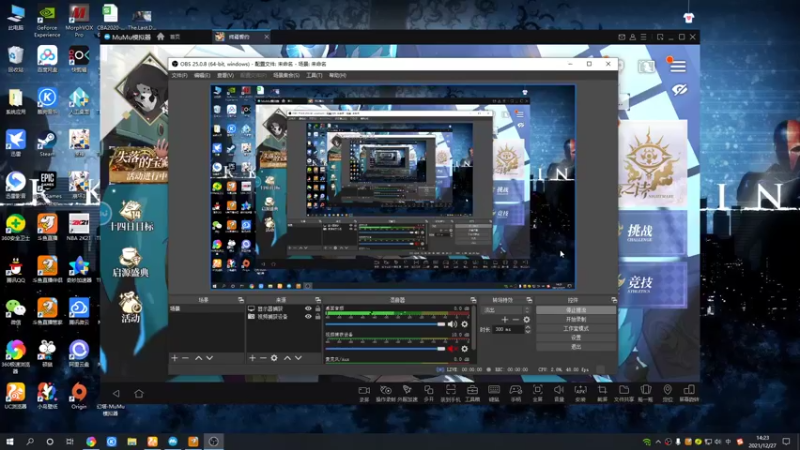Screen dimensions: 800x450
Task: Toggle hide-UI eye icon in game
Action: [679, 90]
